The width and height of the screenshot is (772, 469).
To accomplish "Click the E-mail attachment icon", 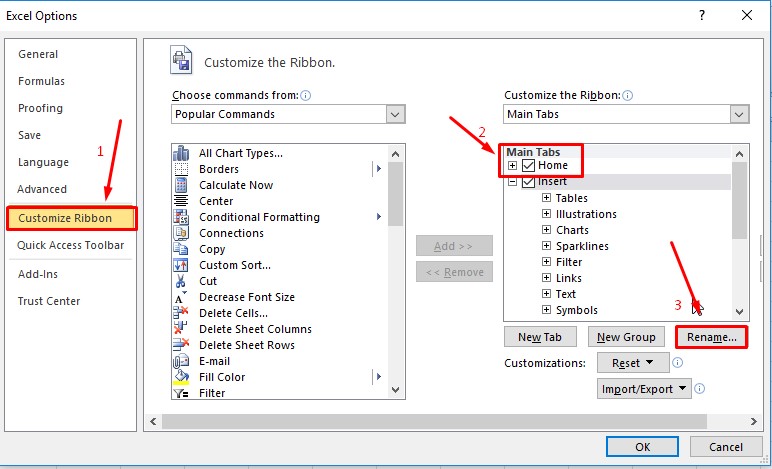I will pyautogui.click(x=181, y=361).
